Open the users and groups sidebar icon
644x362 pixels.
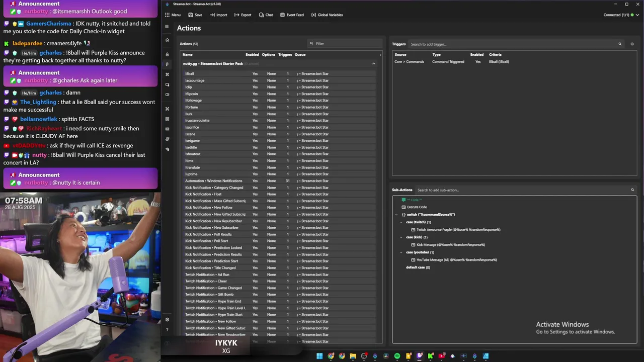click(167, 139)
